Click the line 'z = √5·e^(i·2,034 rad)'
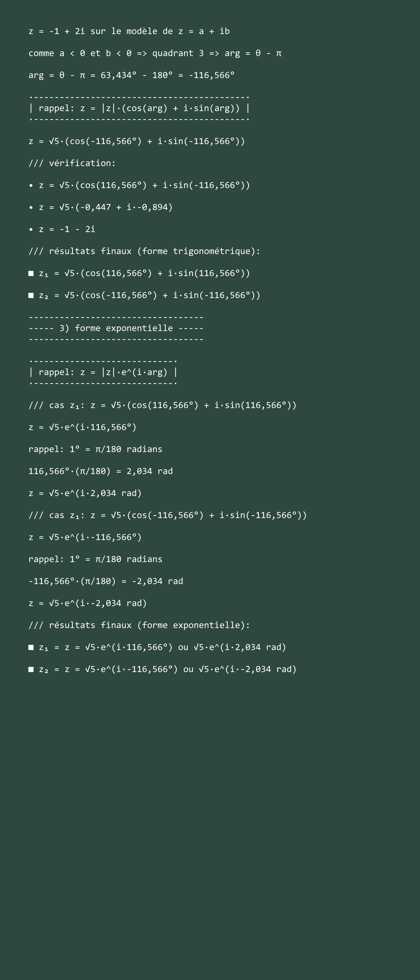The width and height of the screenshot is (420, 980). (85, 493)
